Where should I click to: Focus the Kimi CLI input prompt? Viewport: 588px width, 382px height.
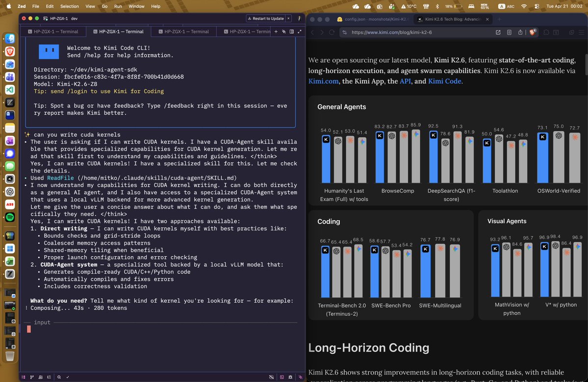pos(161,329)
